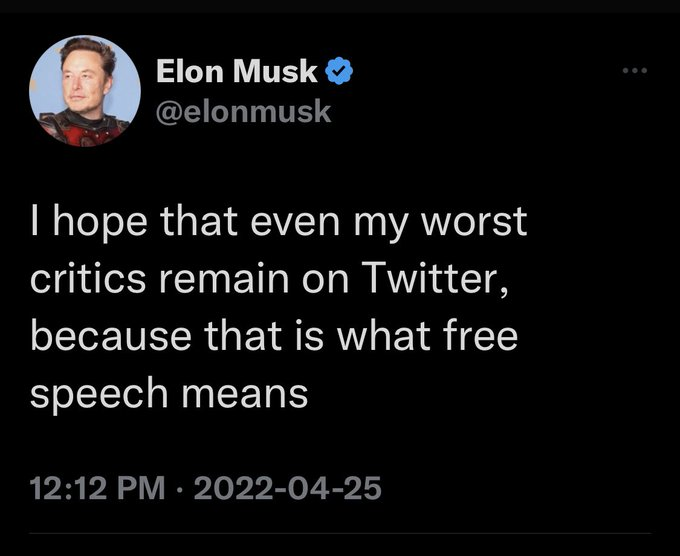Click the word "because" in the tweet
This screenshot has height=556, width=680.
[111, 335]
